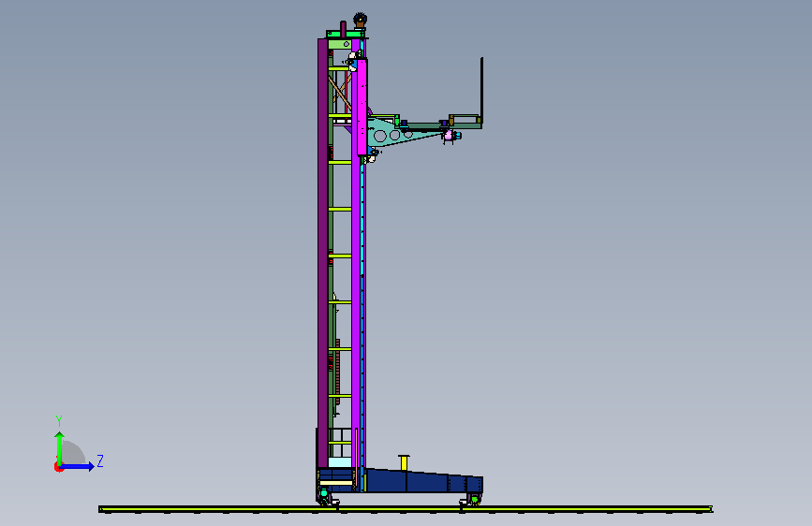
Task: Select the yellow post on the blue base
Action: (404, 462)
